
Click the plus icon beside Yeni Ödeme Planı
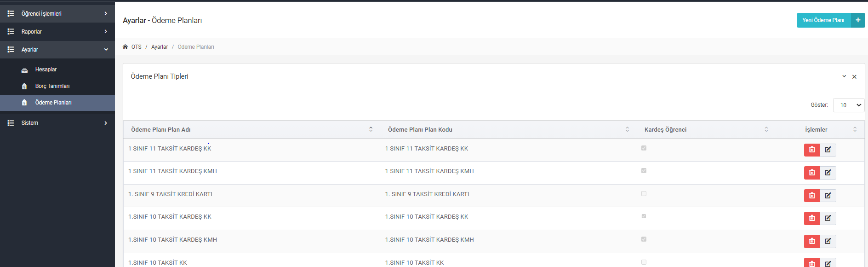coord(858,20)
